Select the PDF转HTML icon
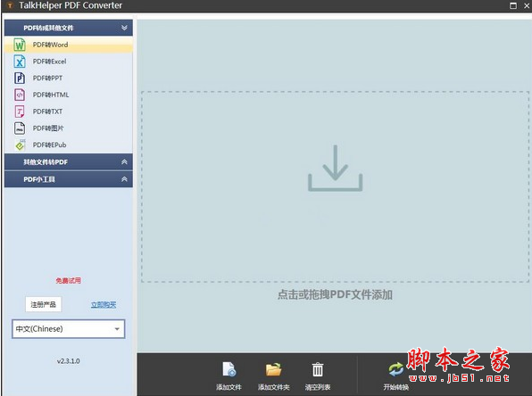 [x=20, y=95]
